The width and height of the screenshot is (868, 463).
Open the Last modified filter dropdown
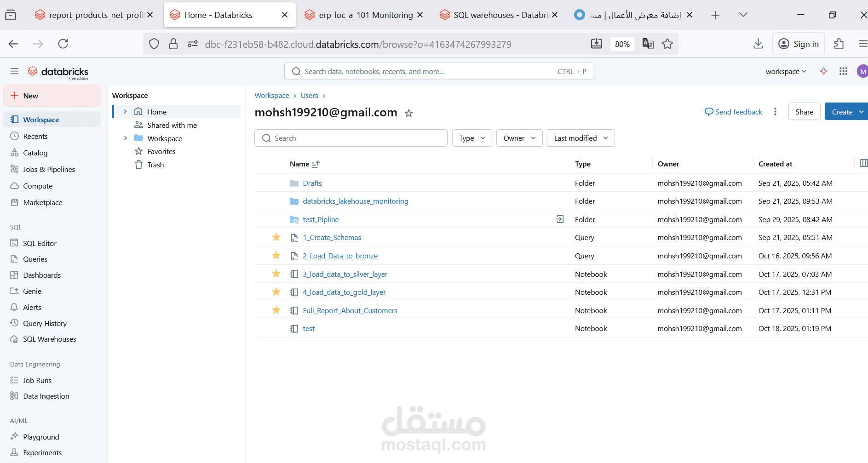[x=581, y=138]
